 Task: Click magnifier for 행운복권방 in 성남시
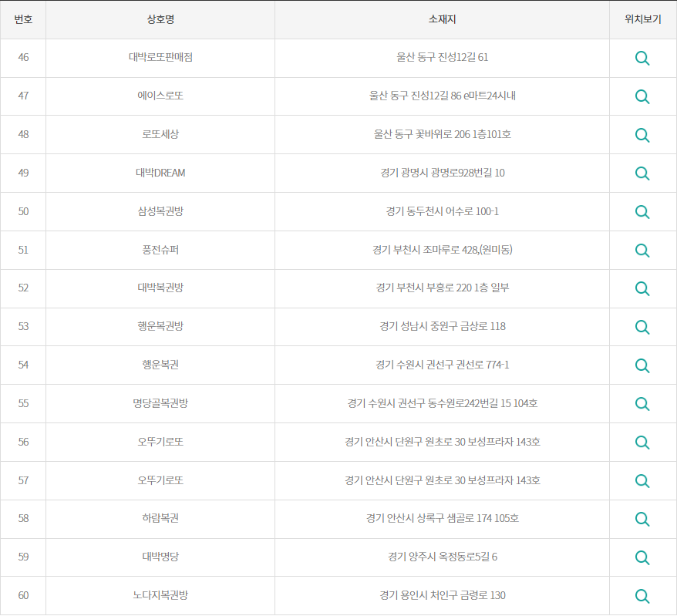[x=642, y=326]
